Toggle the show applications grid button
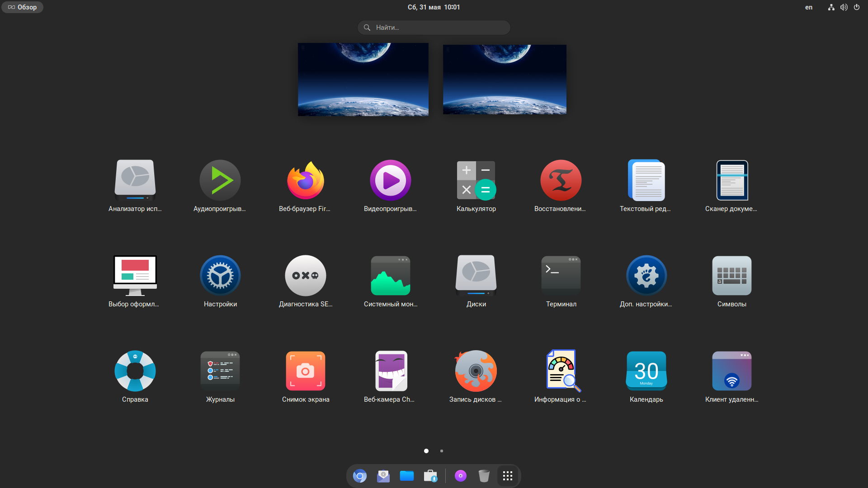Viewport: 868px width, 488px height. coord(508,476)
